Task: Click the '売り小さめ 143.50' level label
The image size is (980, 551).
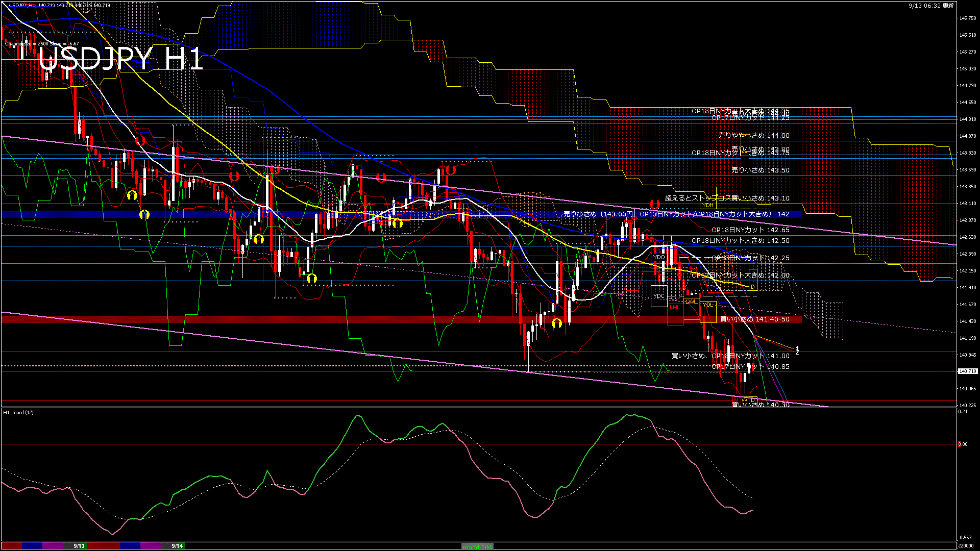Action: pos(761,170)
